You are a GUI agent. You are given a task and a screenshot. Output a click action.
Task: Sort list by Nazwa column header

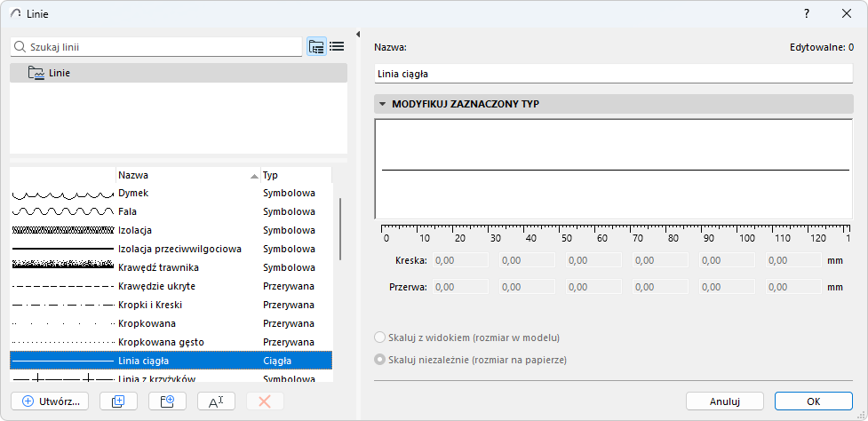coord(187,175)
